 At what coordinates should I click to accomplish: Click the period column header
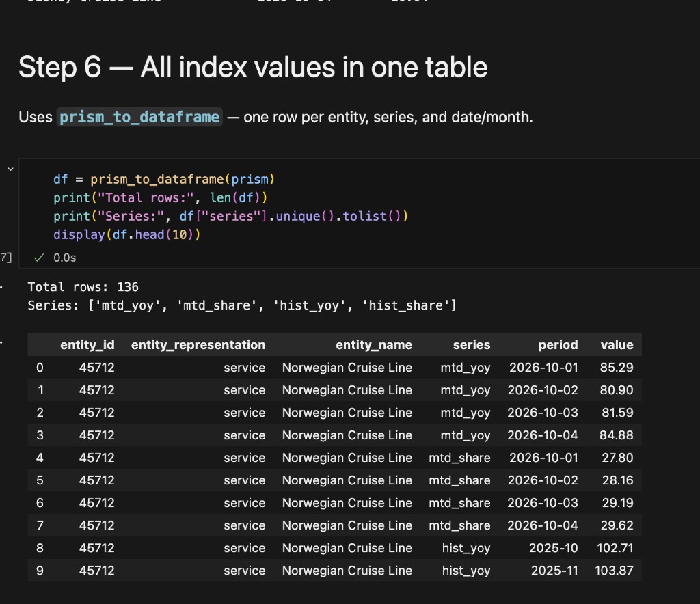coord(558,345)
